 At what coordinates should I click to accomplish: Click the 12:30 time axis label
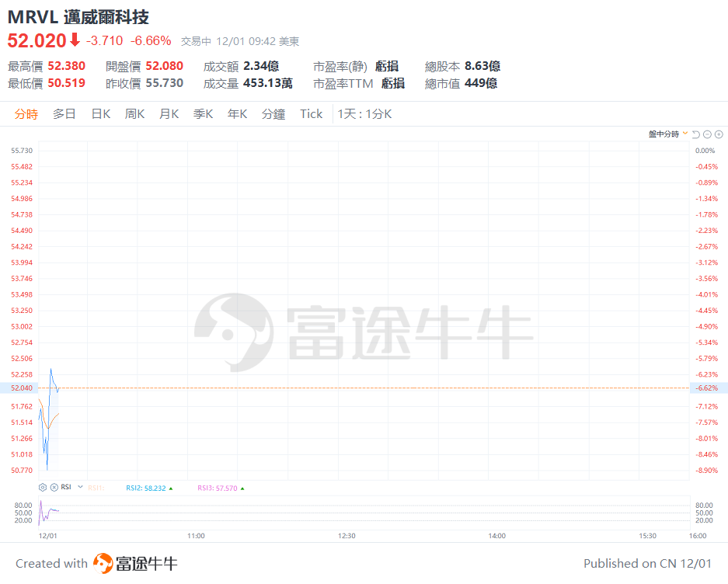coord(347,536)
